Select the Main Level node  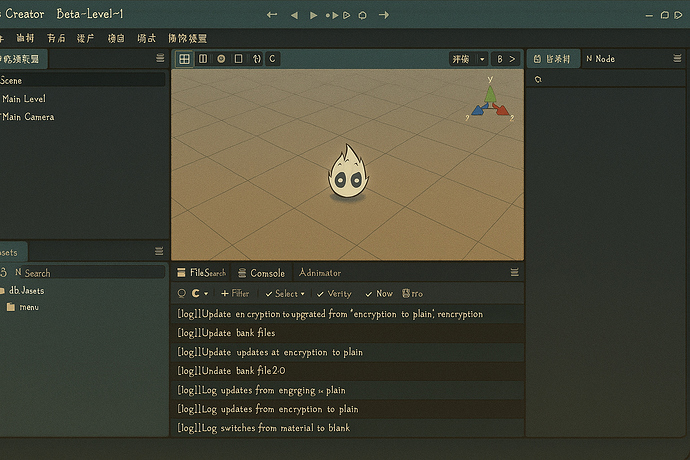click(24, 99)
